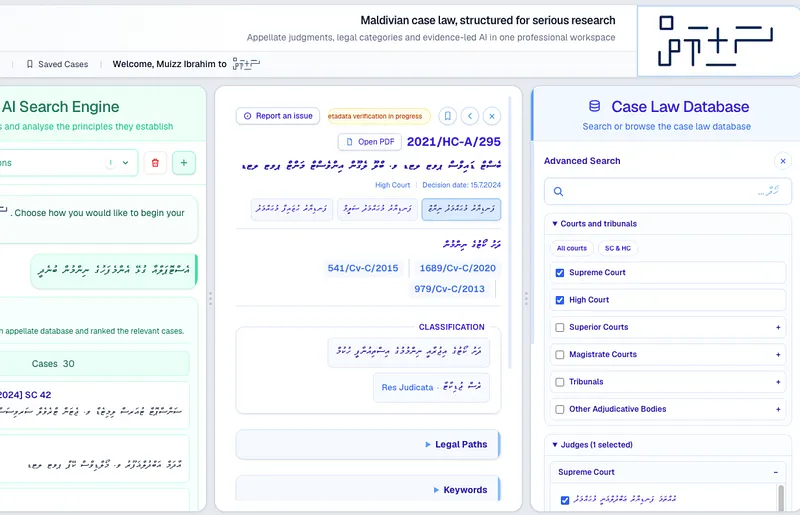This screenshot has height=515, width=800.
Task: Select the leftmost Dhivehi tab
Action: coord(291,209)
